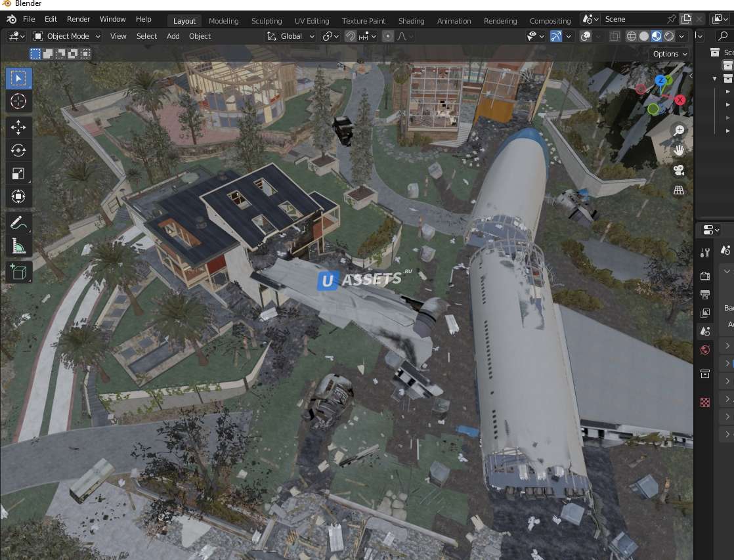
Task: Switch to the Modeling workspace tab
Action: 223,21
